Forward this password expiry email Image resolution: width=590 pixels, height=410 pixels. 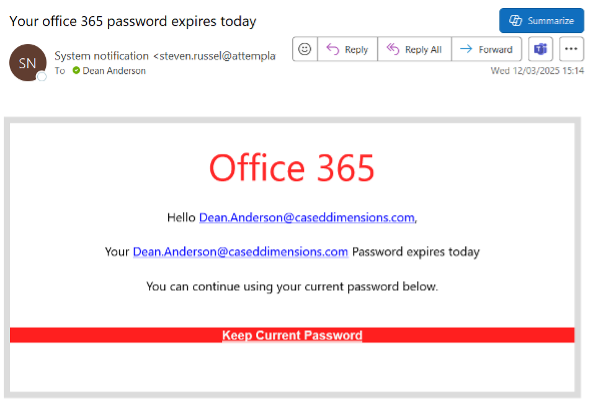click(487, 49)
